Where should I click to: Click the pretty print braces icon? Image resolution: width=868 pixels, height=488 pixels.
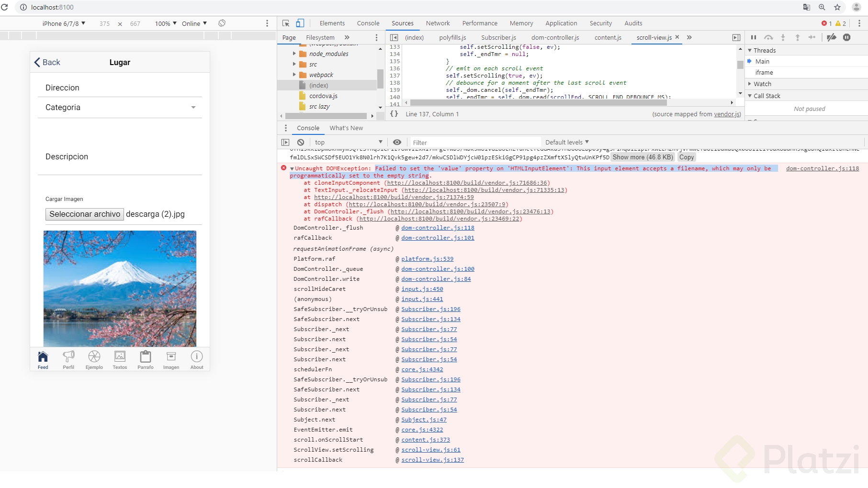[x=394, y=114]
